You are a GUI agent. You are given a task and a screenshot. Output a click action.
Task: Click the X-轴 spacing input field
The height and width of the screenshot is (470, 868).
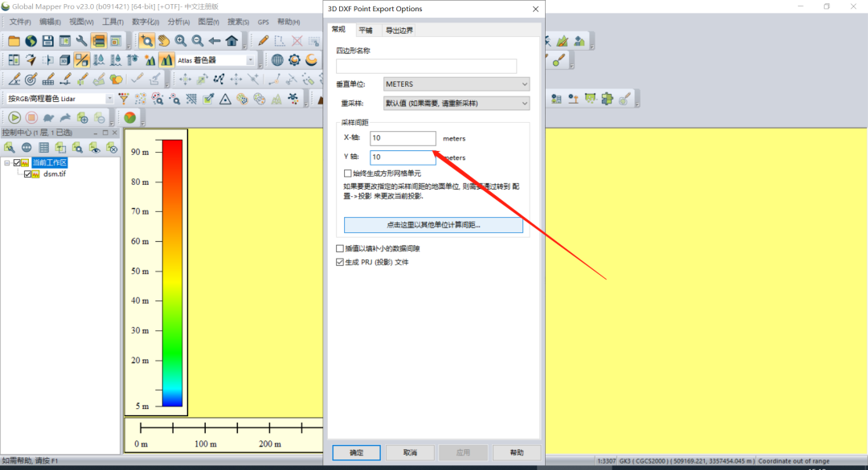pyautogui.click(x=403, y=138)
